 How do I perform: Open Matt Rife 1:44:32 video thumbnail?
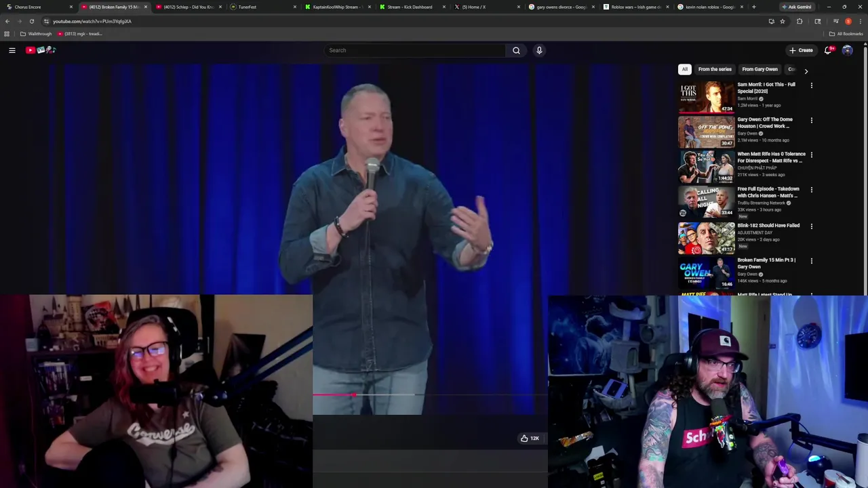tap(706, 167)
